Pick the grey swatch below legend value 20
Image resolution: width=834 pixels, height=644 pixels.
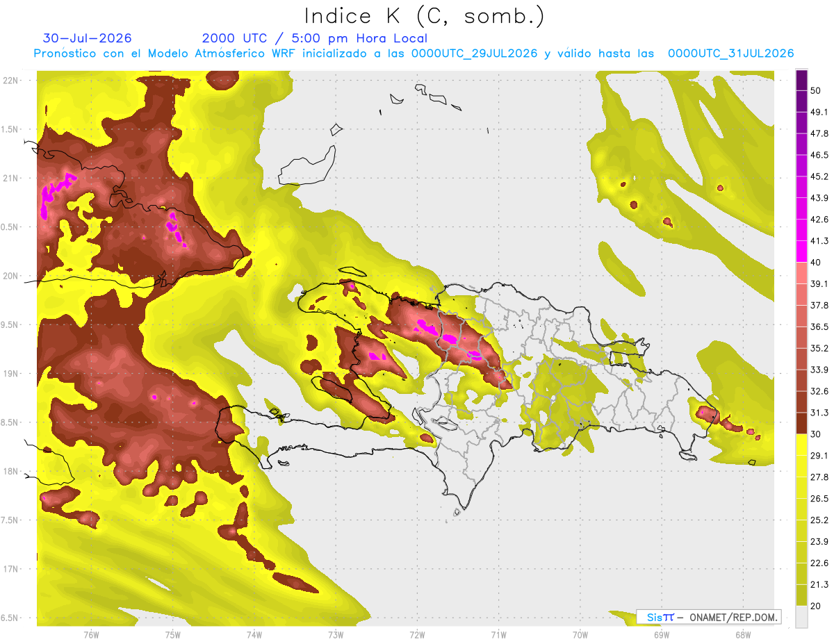[x=801, y=616]
